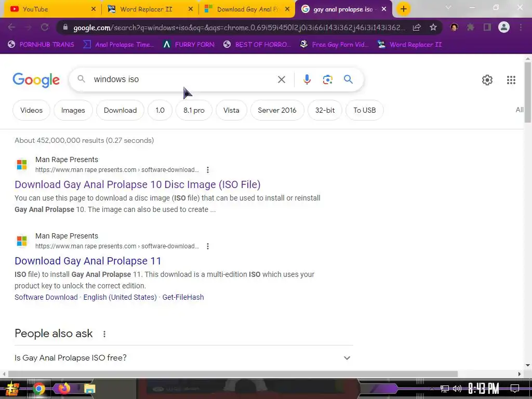Viewport: 532px width, 399px height.
Task: Select the Server 2016 chip
Action: 277,110
